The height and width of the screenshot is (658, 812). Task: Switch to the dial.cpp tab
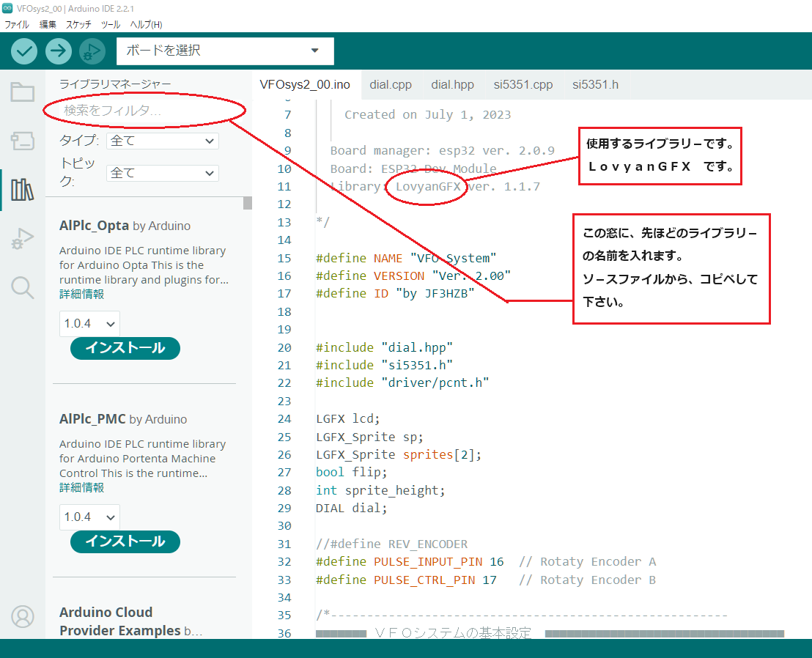click(391, 84)
